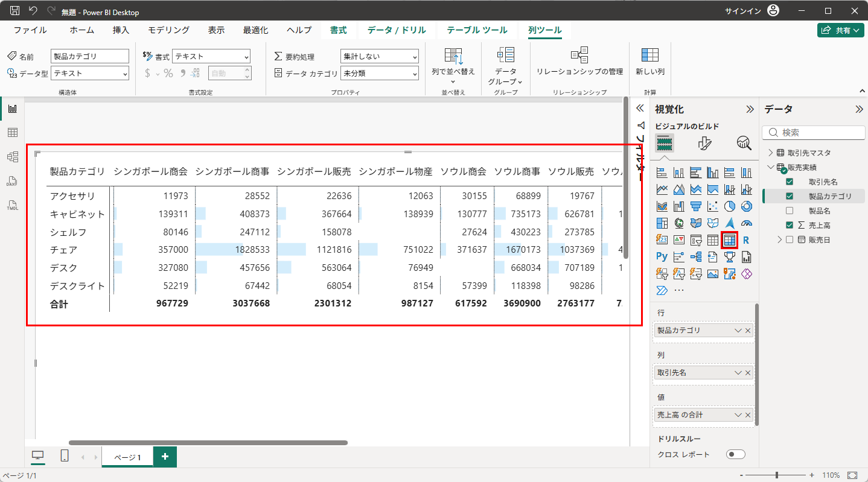Add a new page with plus button
The height and width of the screenshot is (482, 868).
[165, 457]
